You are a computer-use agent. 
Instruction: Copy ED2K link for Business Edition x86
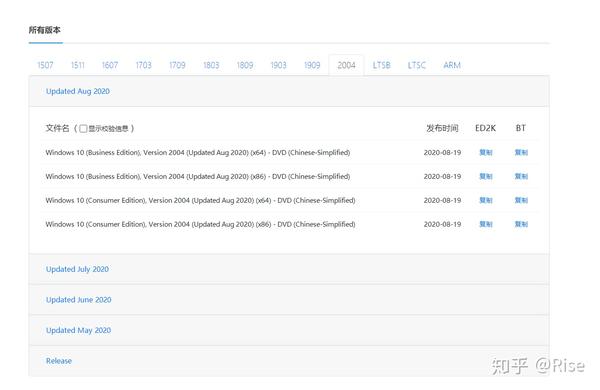(486, 176)
